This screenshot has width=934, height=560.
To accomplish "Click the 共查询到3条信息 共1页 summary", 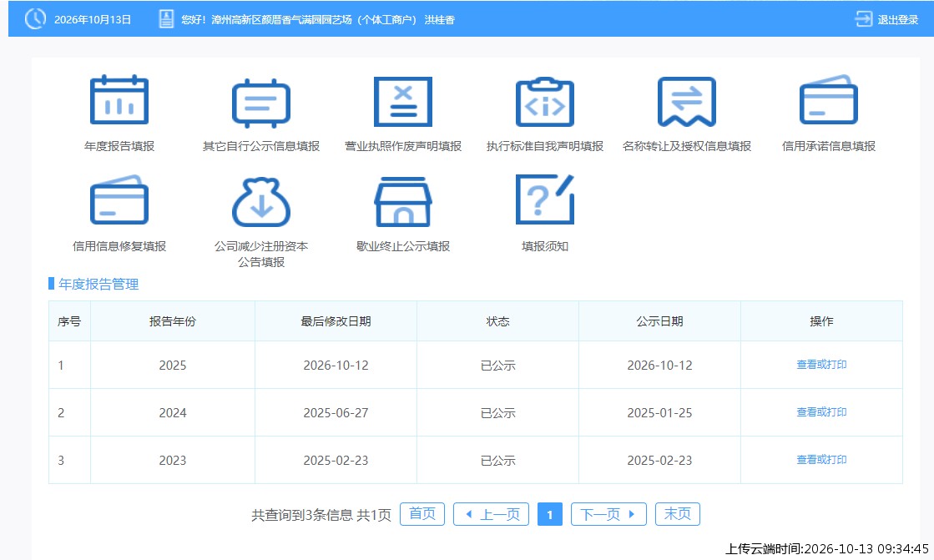I will click(x=321, y=515).
